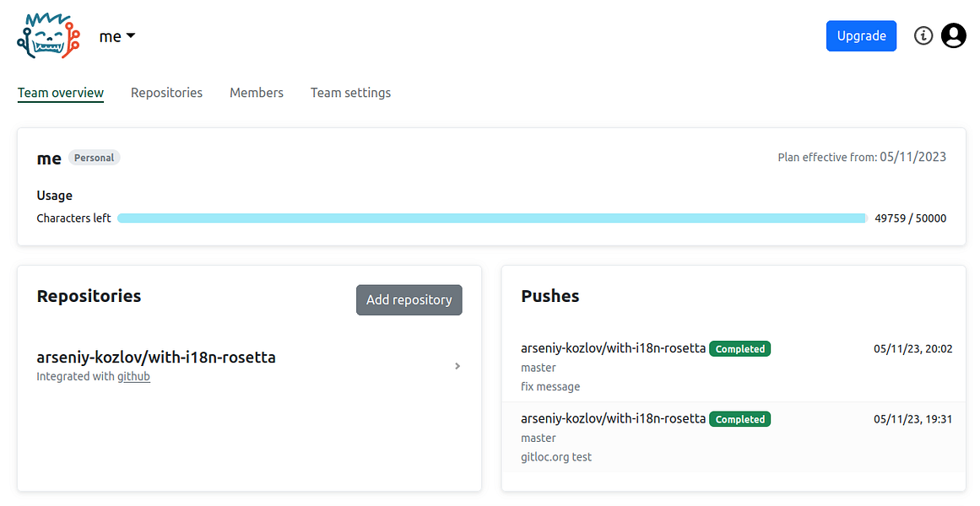This screenshot has height=506, width=980.
Task: Open the user profile avatar icon
Action: point(954,35)
